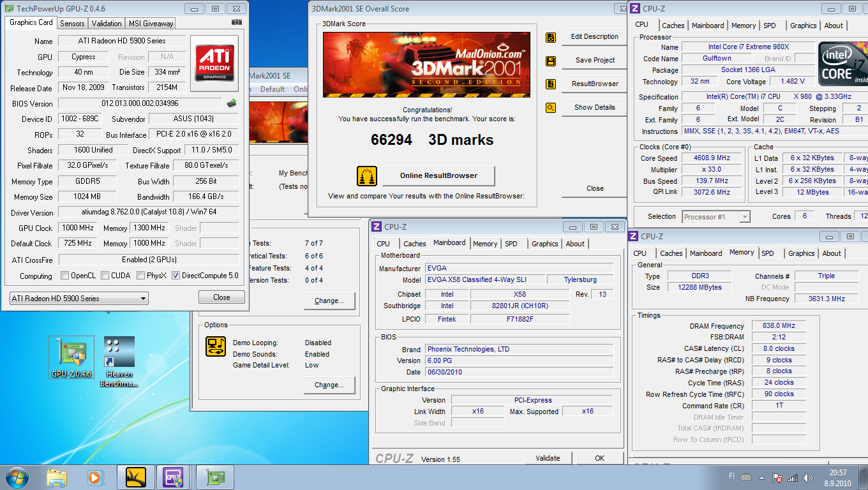Click the ResultBrowser document icon

(x=551, y=84)
